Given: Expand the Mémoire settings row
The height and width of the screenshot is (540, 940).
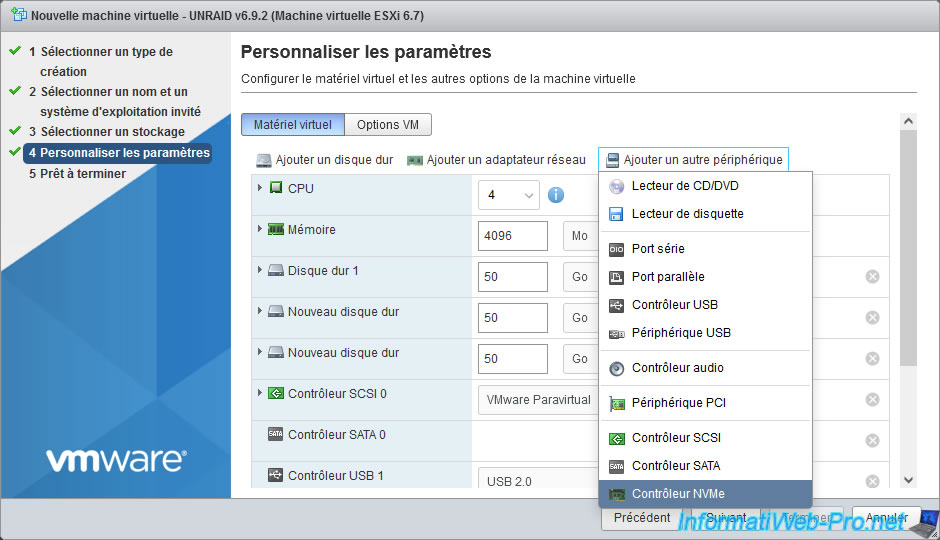Looking at the screenshot, I should [x=261, y=229].
